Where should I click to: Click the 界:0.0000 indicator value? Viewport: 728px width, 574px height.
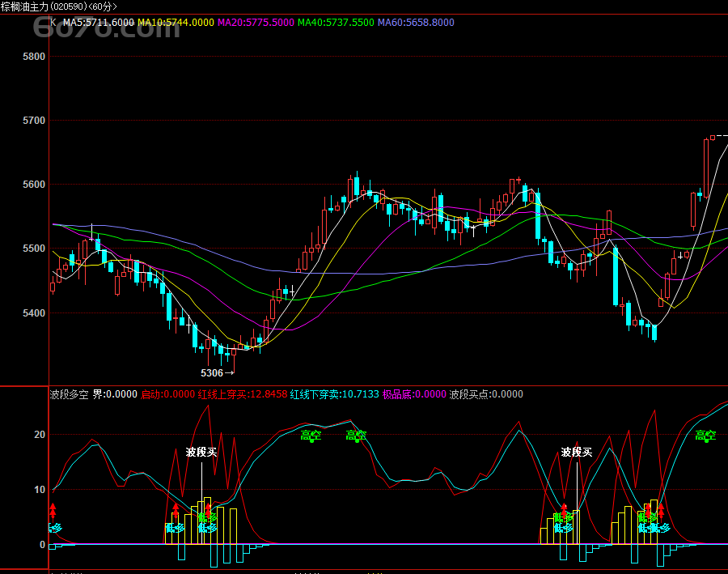point(115,394)
